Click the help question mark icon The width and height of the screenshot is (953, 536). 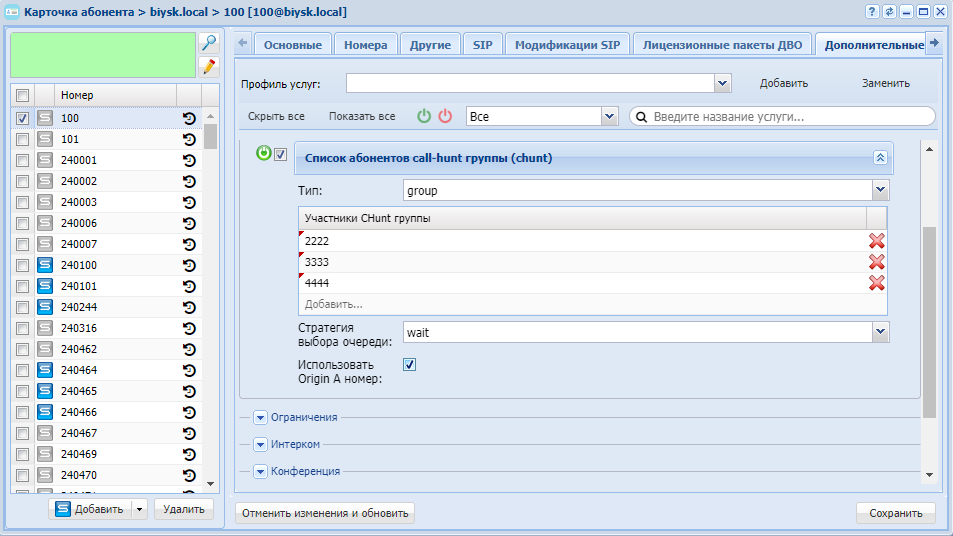coord(872,11)
